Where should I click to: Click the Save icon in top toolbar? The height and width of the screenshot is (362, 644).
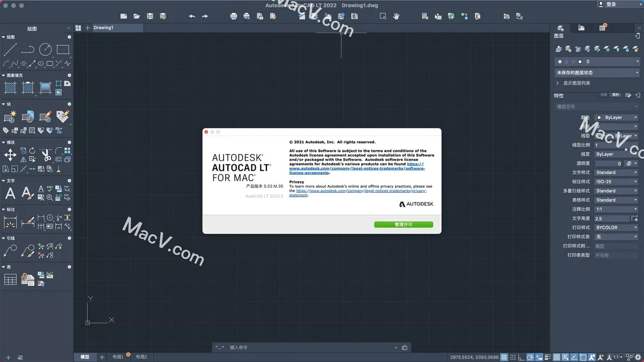(x=150, y=16)
